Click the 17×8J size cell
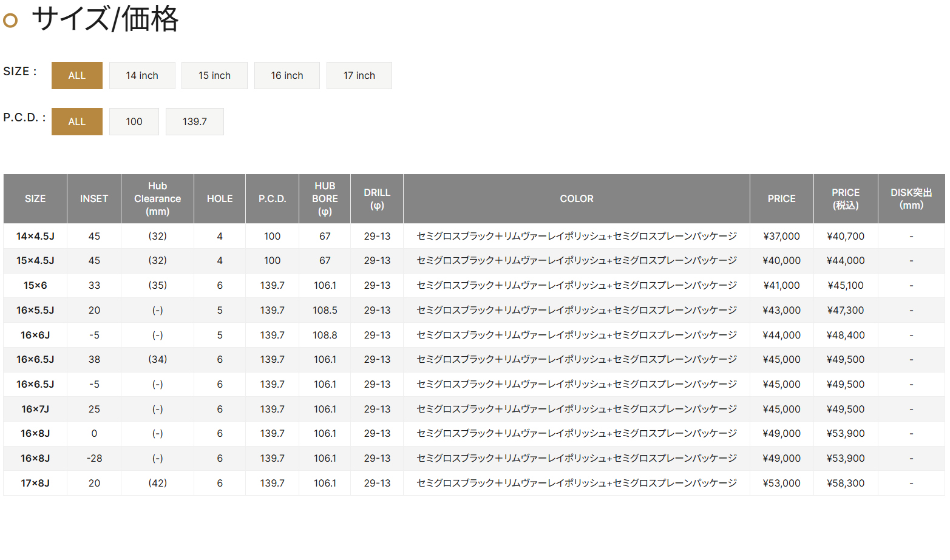950x560 pixels. [35, 484]
